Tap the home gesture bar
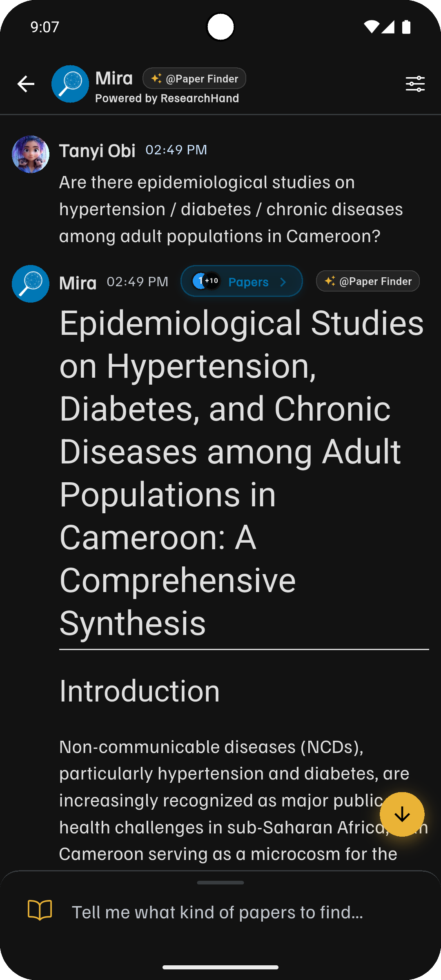 [x=220, y=967]
